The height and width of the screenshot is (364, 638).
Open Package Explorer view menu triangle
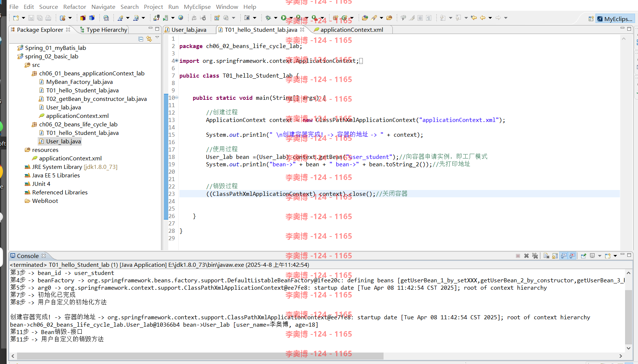coord(157,38)
